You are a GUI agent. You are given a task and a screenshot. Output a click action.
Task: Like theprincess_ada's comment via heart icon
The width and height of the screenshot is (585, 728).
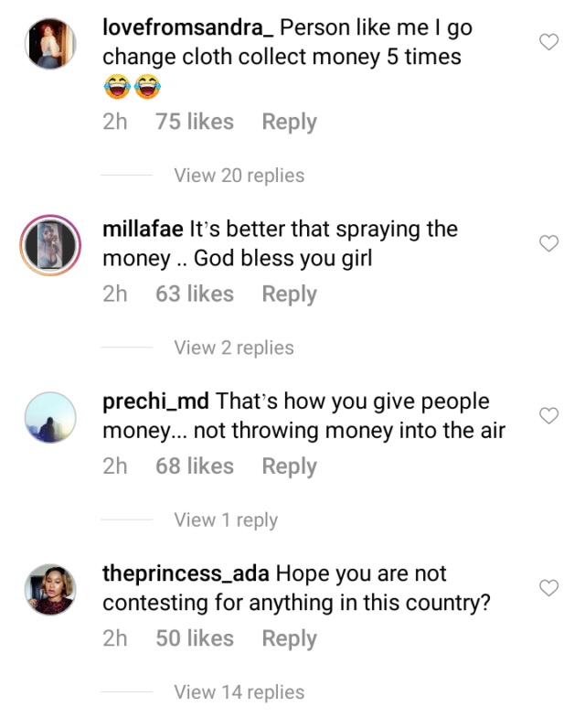pyautogui.click(x=548, y=588)
